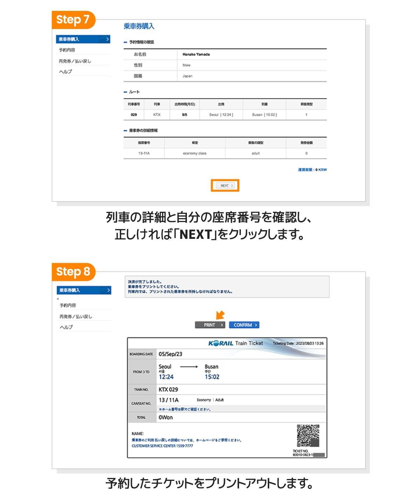Screen dimensions: 420x504
Task: Click train number 029 in the route table
Action: click(134, 115)
